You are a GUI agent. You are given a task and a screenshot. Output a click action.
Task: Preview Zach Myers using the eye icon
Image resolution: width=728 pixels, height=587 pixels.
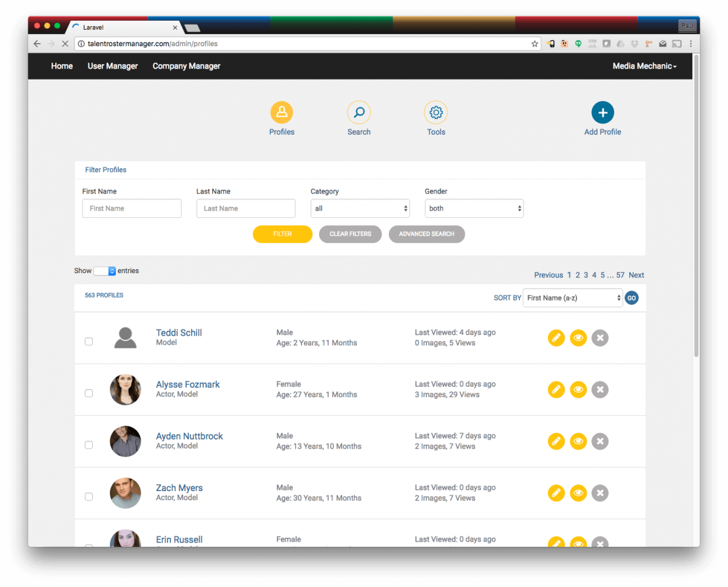(x=578, y=493)
